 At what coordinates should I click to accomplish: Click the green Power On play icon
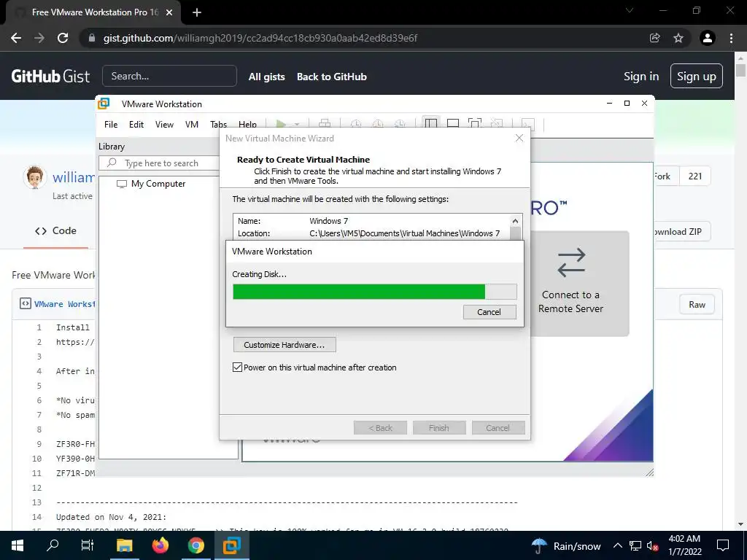tap(281, 124)
